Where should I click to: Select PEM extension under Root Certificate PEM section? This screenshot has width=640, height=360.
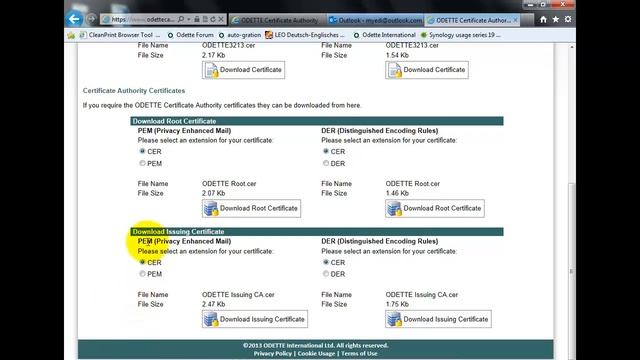pyautogui.click(x=142, y=163)
